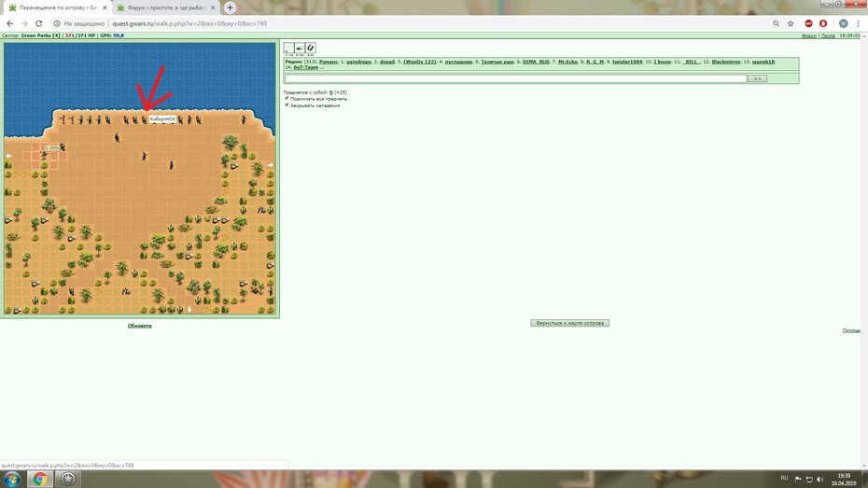868x488 pixels.
Task: Open player DIMA_RUS profile link
Action: (x=536, y=62)
